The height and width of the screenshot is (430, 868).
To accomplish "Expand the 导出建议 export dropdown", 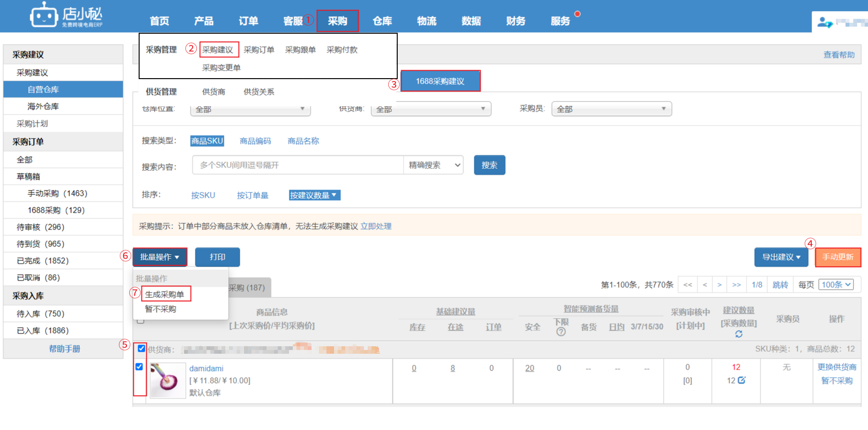I will coord(781,257).
